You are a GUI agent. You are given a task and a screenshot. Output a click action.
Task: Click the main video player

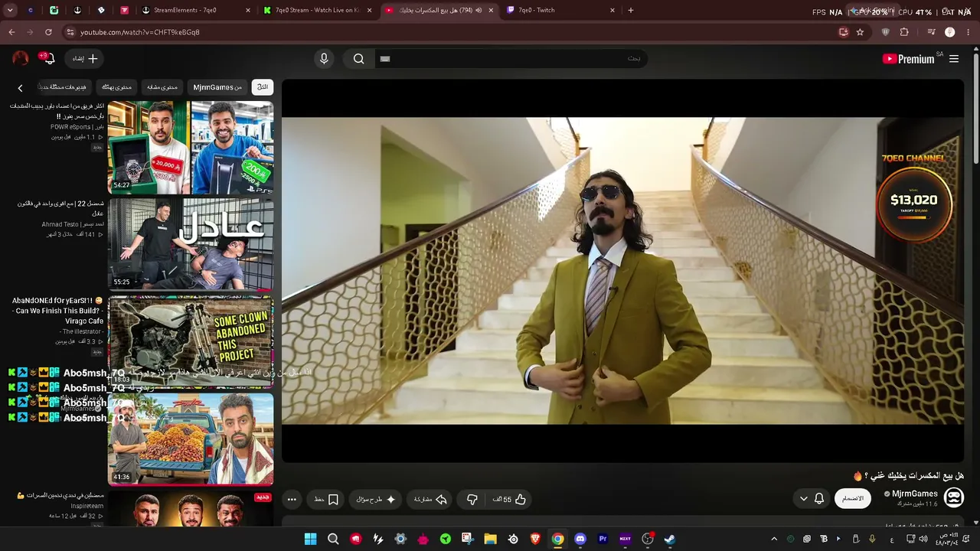pos(622,271)
